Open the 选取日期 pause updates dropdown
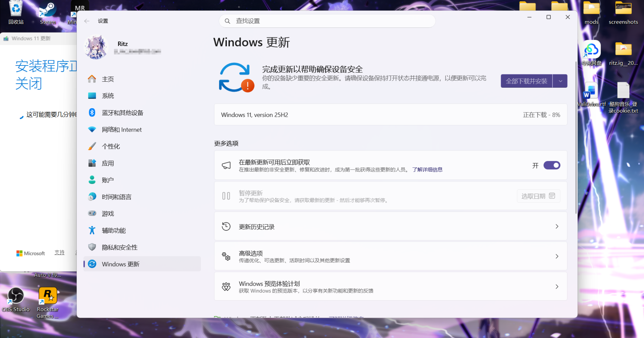 [538, 196]
